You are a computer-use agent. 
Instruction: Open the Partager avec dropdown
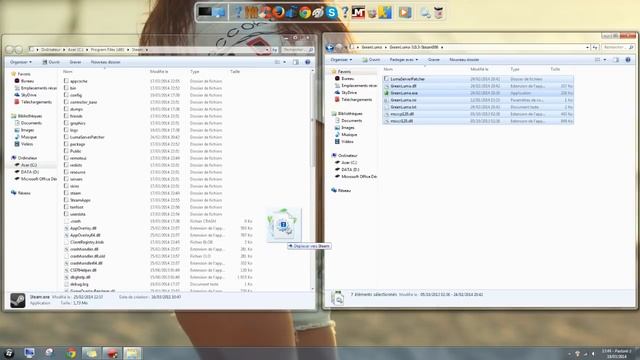click(x=403, y=60)
